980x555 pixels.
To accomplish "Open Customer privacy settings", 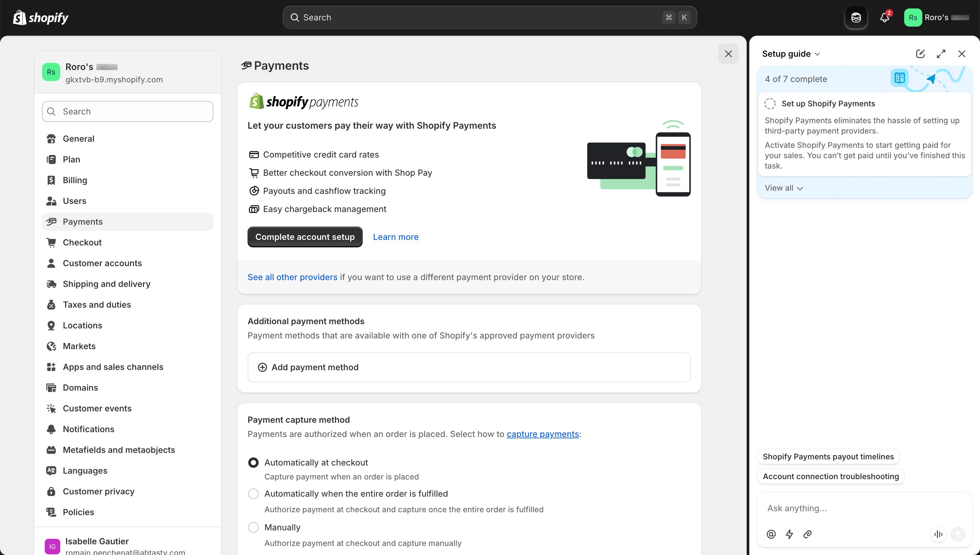I will [98, 491].
